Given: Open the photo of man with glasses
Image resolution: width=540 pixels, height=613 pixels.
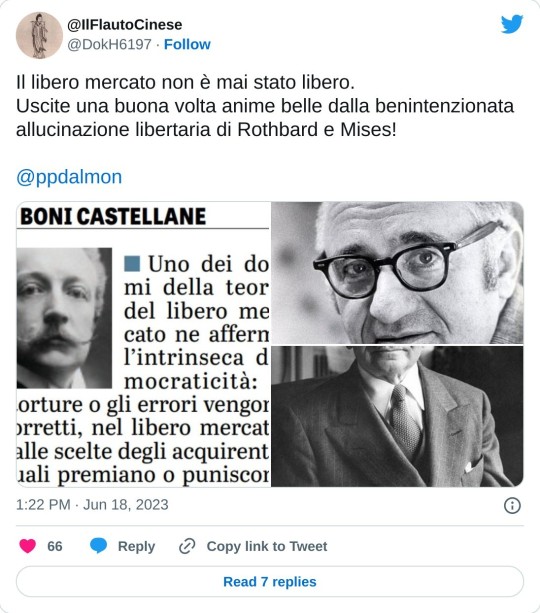Looking at the screenshot, I should 397,273.
